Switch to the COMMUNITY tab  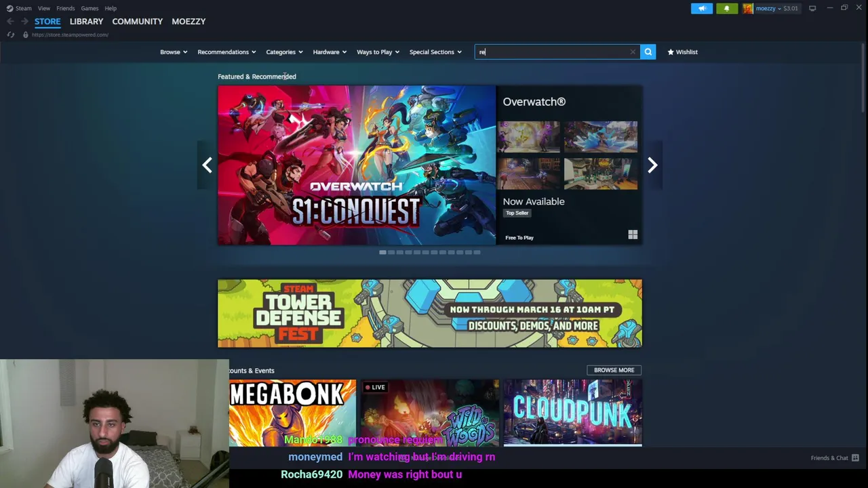(138, 21)
